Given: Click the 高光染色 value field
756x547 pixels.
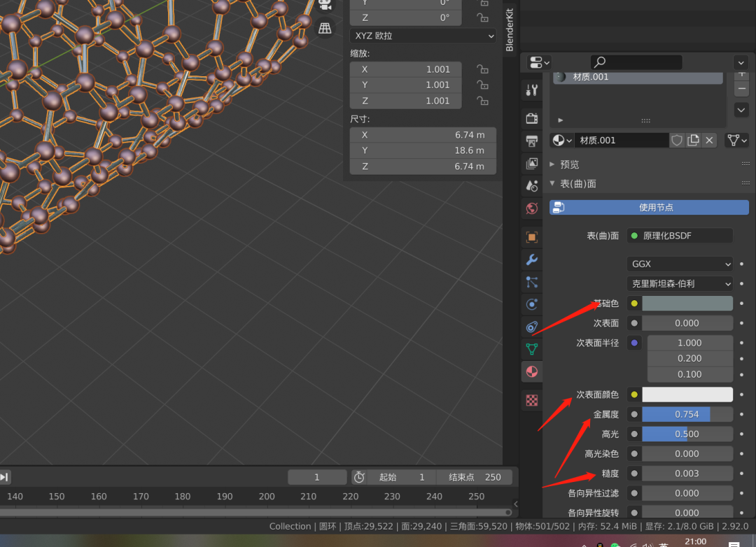Looking at the screenshot, I should [x=687, y=454].
